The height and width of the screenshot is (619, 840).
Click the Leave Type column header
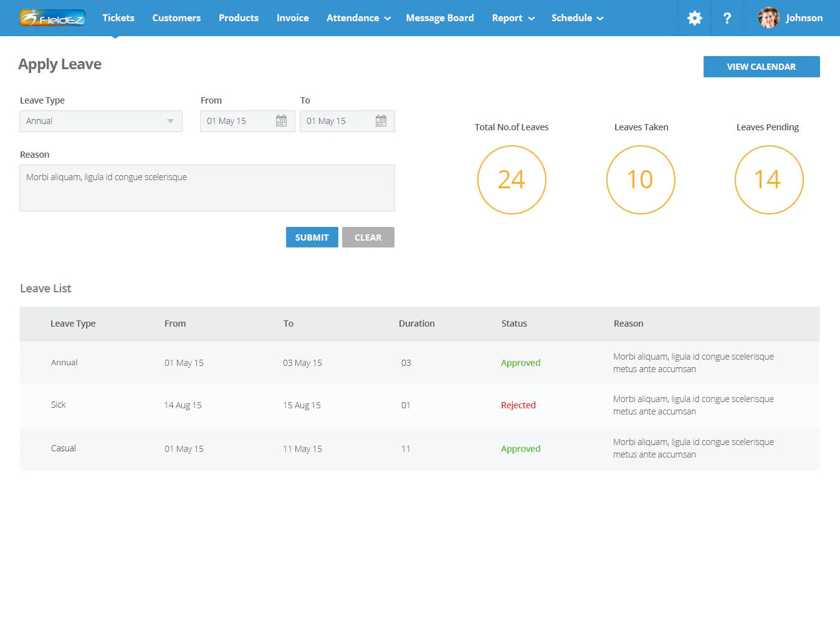pos(73,324)
